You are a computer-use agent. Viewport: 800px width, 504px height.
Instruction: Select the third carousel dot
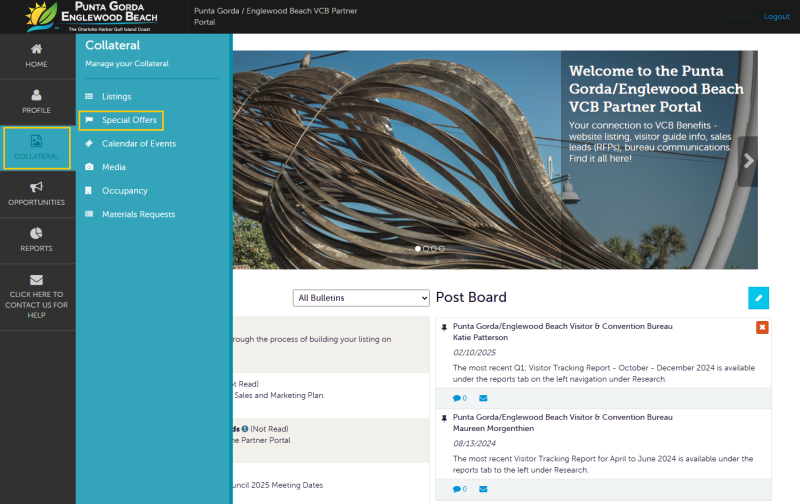click(x=434, y=248)
